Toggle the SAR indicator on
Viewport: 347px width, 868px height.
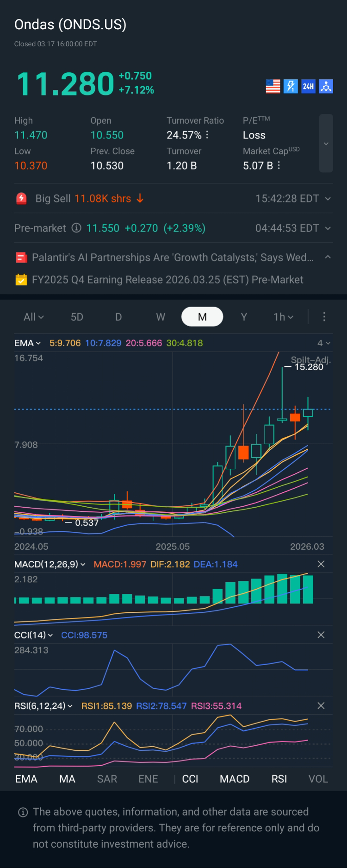click(x=107, y=779)
